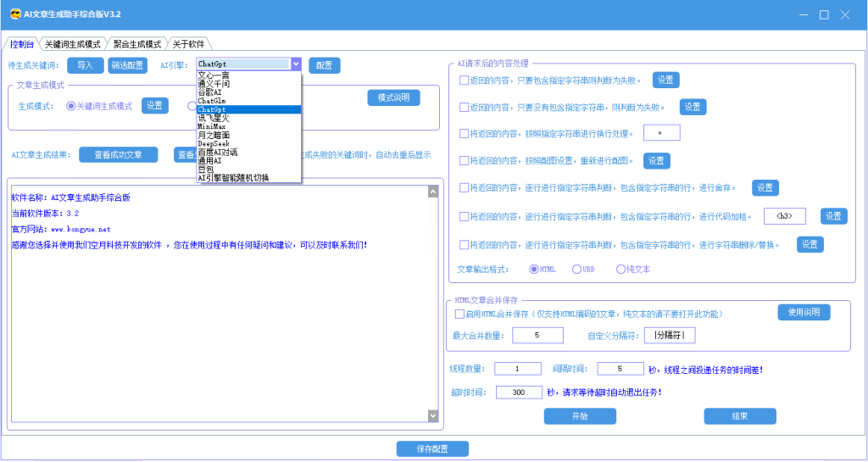The height and width of the screenshot is (462, 868).
Task: Click the 超时时间 input field
Action: coord(518,392)
